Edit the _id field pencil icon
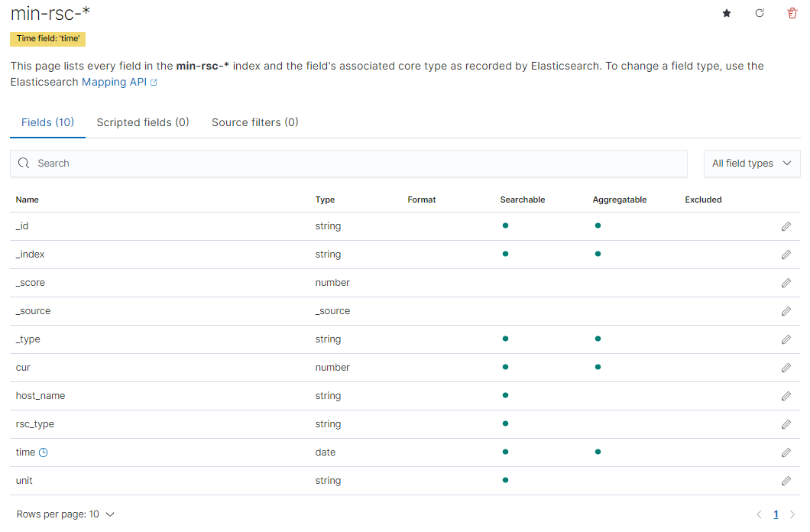Screen dimensions: 810x532 (786, 226)
